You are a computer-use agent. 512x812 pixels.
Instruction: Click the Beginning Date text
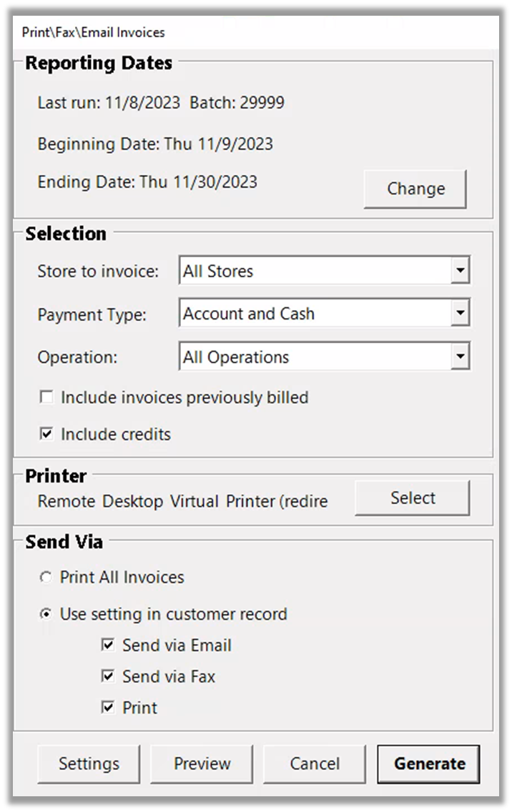[x=155, y=144]
